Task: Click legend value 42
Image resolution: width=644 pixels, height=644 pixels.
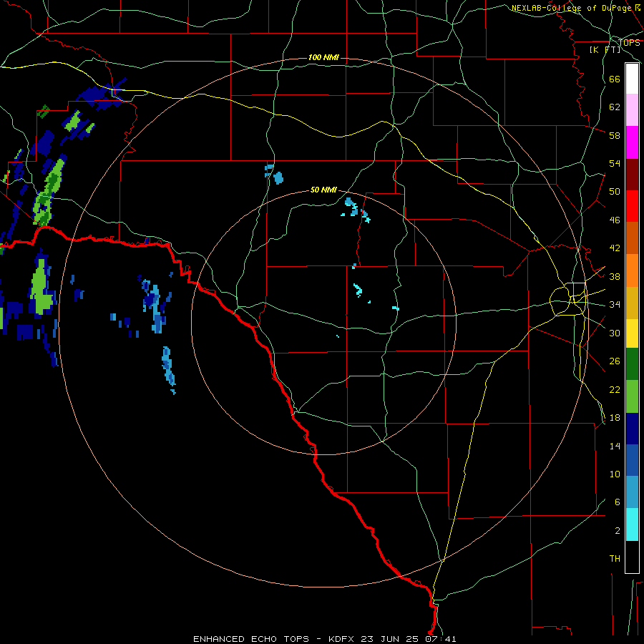Action: [615, 248]
